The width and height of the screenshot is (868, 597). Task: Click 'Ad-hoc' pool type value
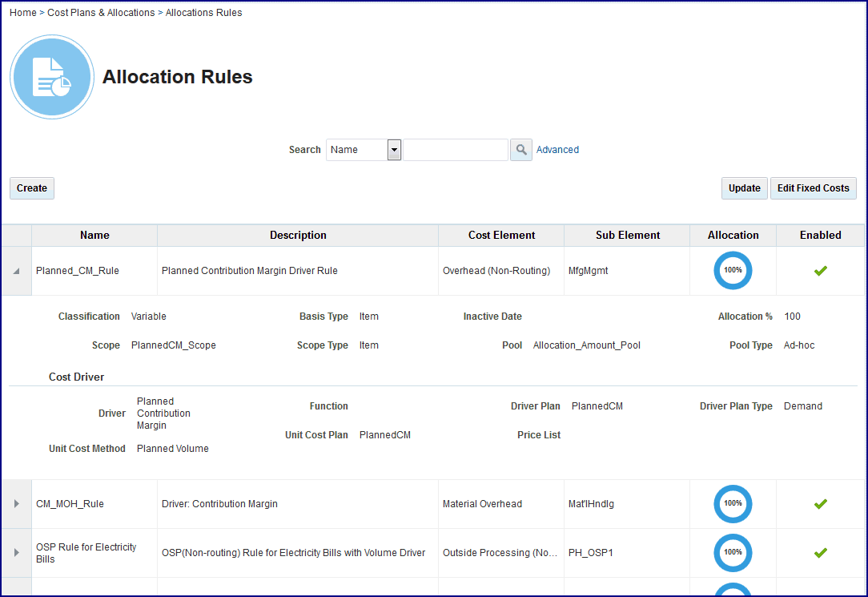pos(799,345)
